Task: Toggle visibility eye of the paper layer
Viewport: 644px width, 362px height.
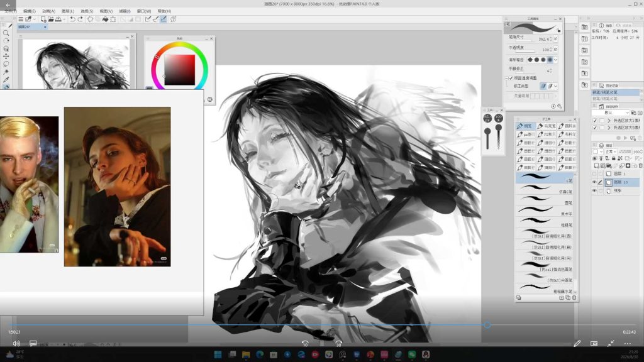Action: (x=594, y=191)
